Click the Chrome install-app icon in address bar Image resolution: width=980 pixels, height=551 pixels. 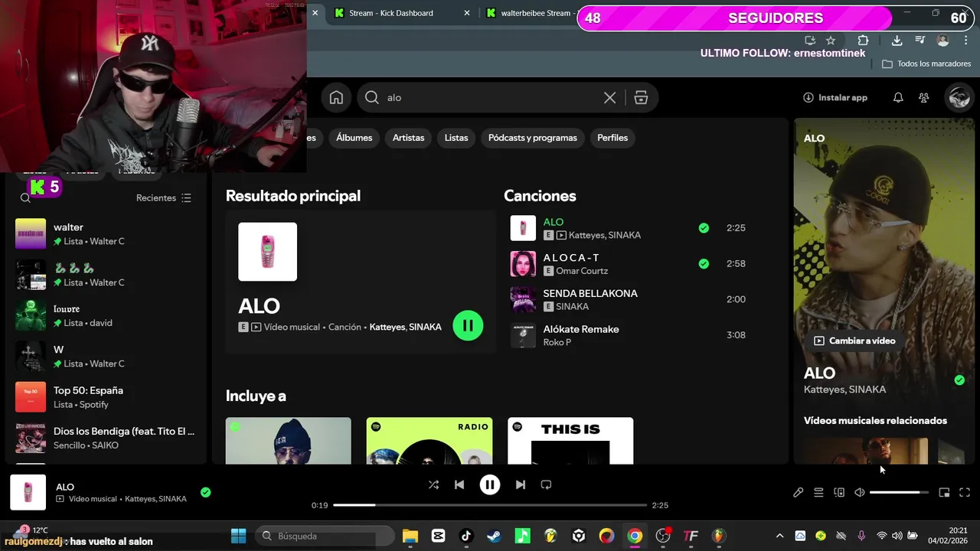[810, 41]
